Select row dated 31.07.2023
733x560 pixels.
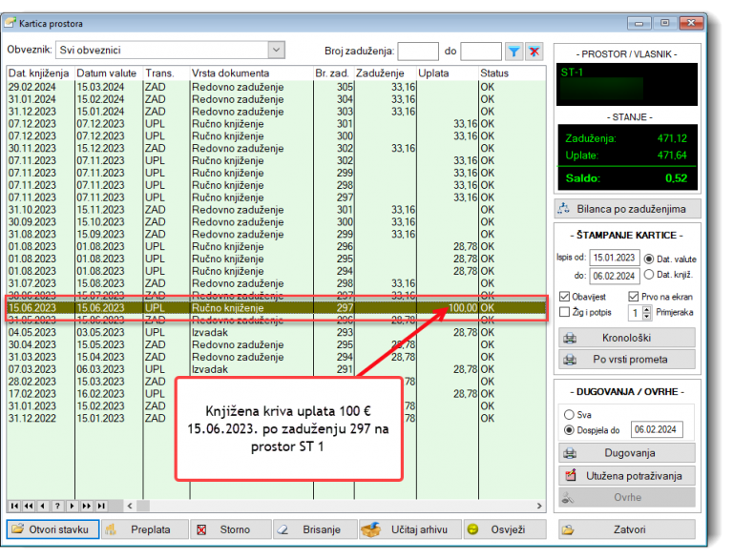[276, 283]
